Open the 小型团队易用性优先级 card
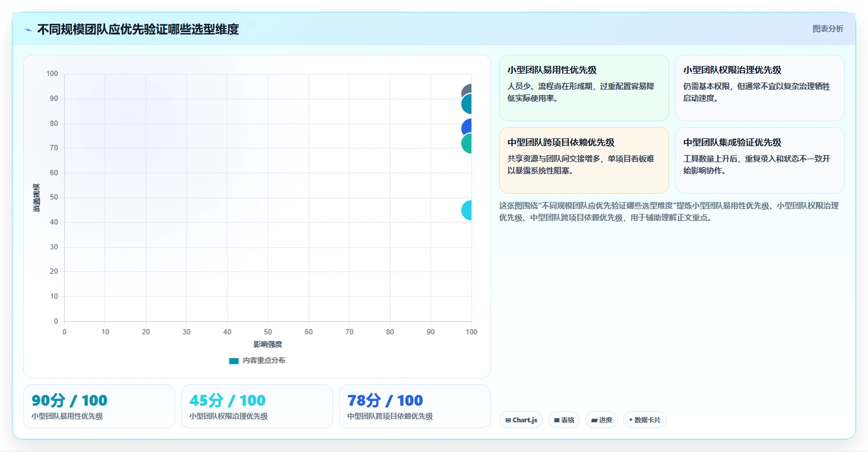The height and width of the screenshot is (452, 868). 584,88
